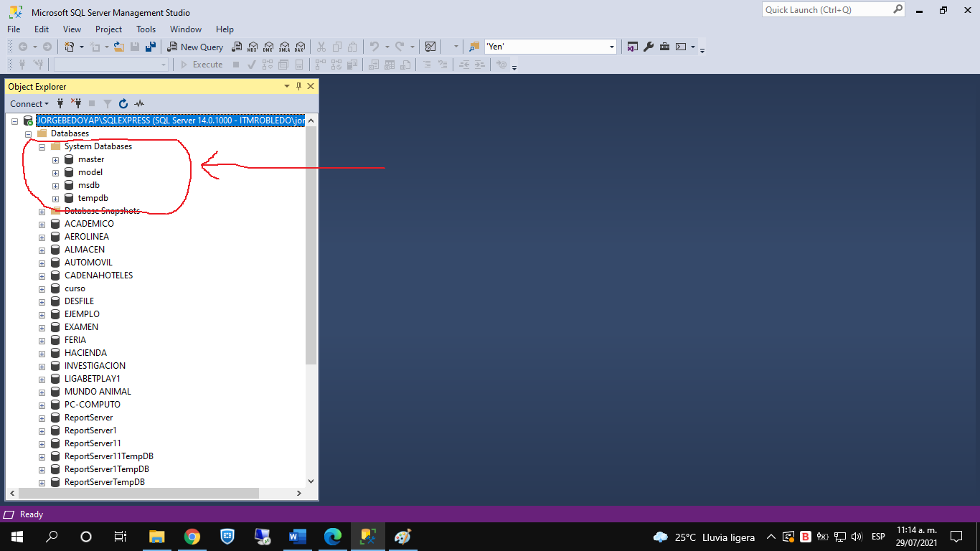Open the Activity Monitor icon
The height and width of the screenshot is (551, 980).
pyautogui.click(x=430, y=47)
